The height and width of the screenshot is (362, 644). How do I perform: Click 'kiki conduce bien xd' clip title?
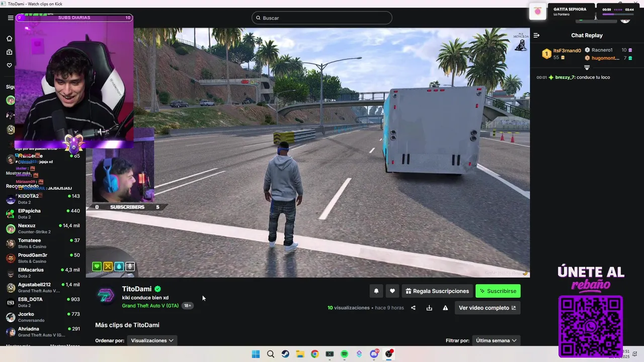(x=145, y=298)
